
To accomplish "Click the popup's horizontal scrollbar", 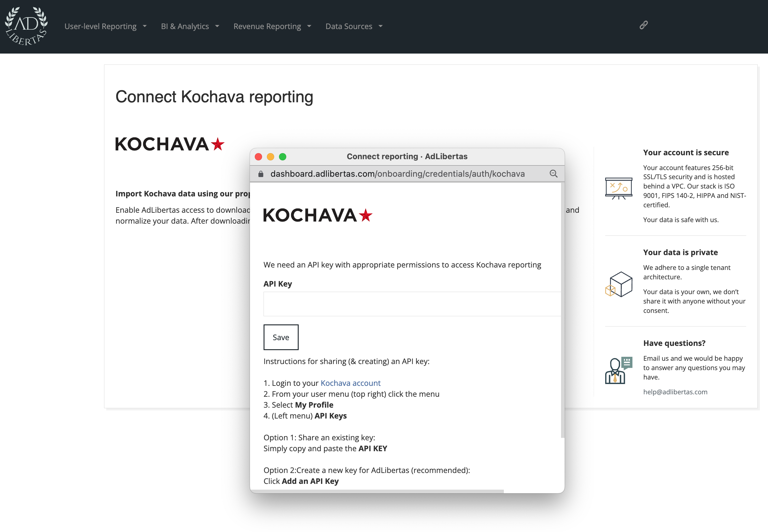I will click(x=377, y=491).
